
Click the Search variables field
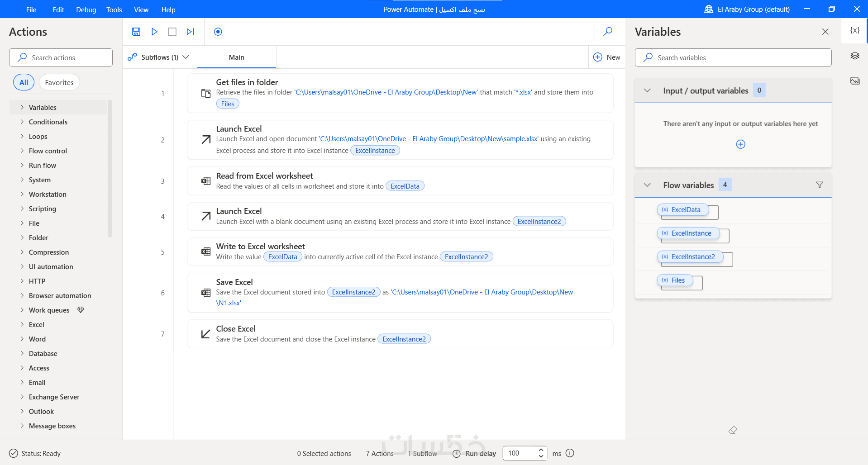coord(733,57)
